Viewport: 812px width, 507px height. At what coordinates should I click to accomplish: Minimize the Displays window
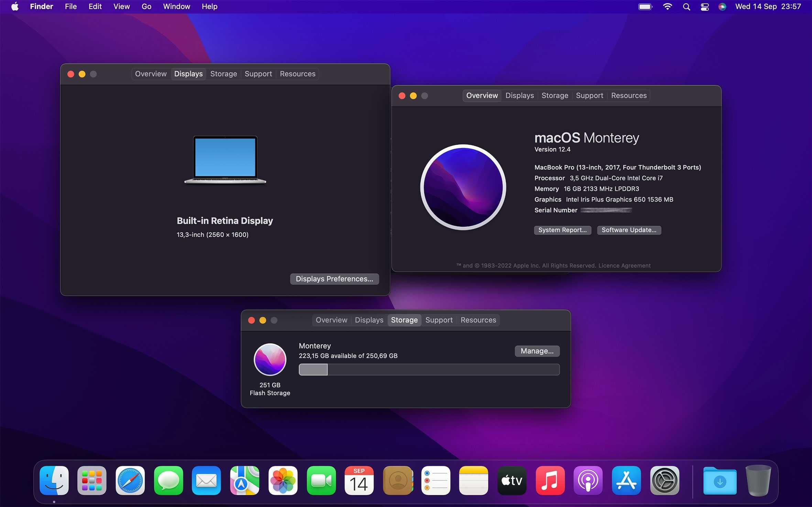coord(82,74)
